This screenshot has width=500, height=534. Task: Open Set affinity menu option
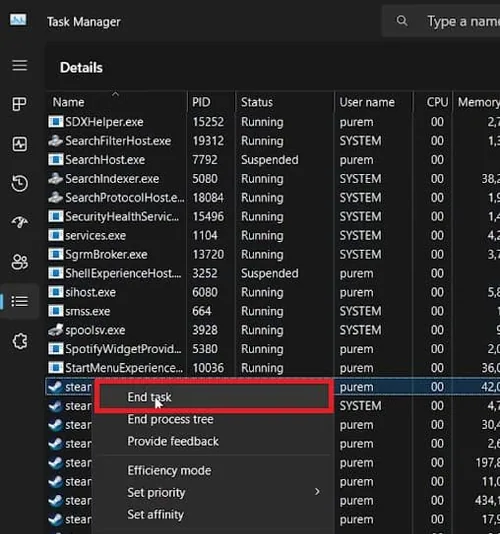coord(155,514)
